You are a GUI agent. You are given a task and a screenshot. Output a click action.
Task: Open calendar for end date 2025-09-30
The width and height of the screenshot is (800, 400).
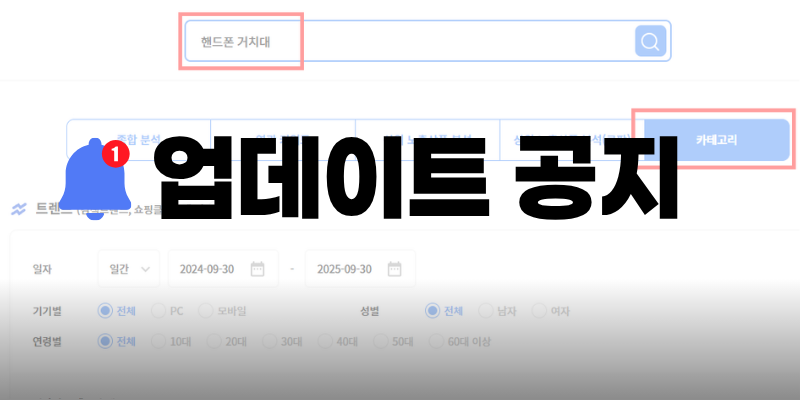395,269
